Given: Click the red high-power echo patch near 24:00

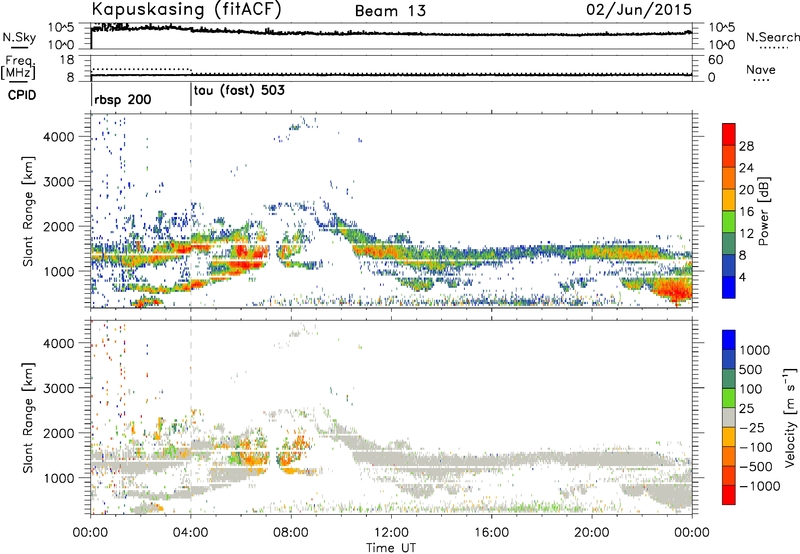Looking at the screenshot, I should [676, 291].
